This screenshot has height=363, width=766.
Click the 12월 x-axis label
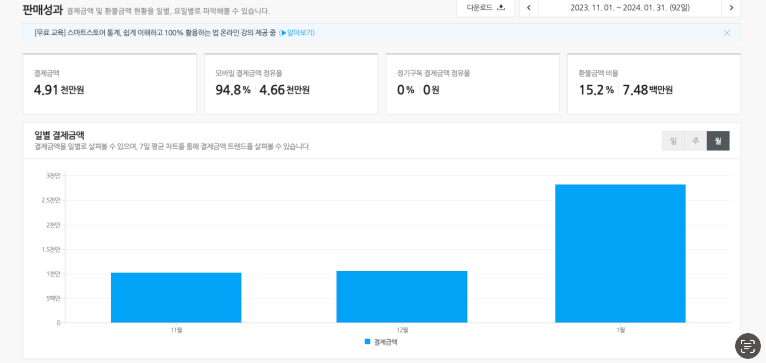click(402, 330)
